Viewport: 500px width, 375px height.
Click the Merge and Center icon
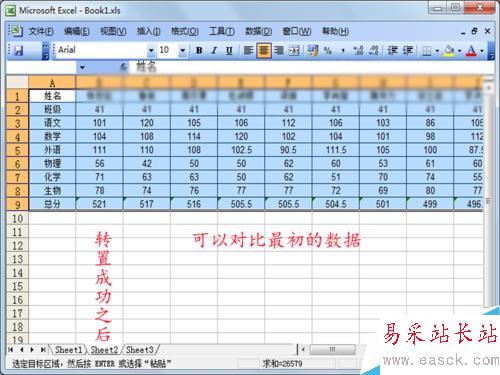click(294, 51)
